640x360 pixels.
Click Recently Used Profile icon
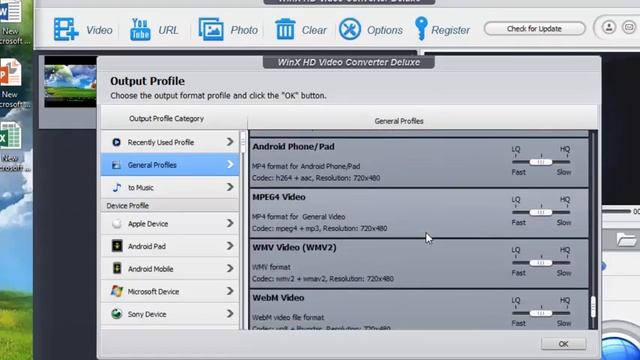pyautogui.click(x=116, y=142)
